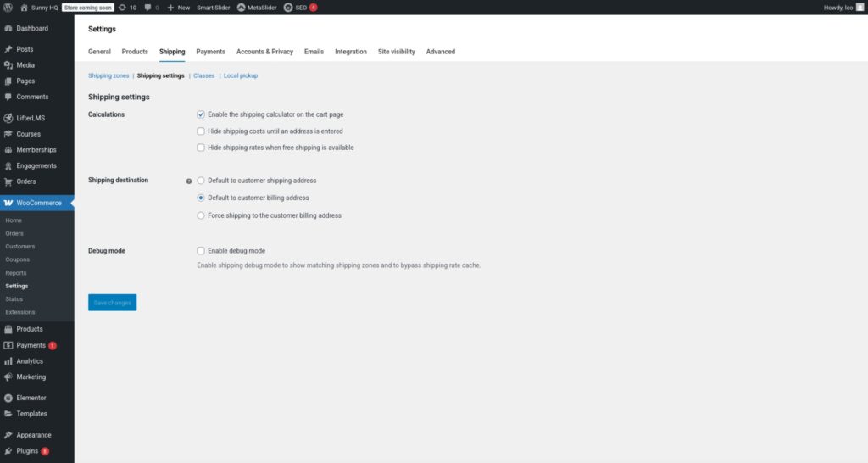Click the LifterLMS rocket icon
This screenshot has width=868, height=463.
(8, 118)
